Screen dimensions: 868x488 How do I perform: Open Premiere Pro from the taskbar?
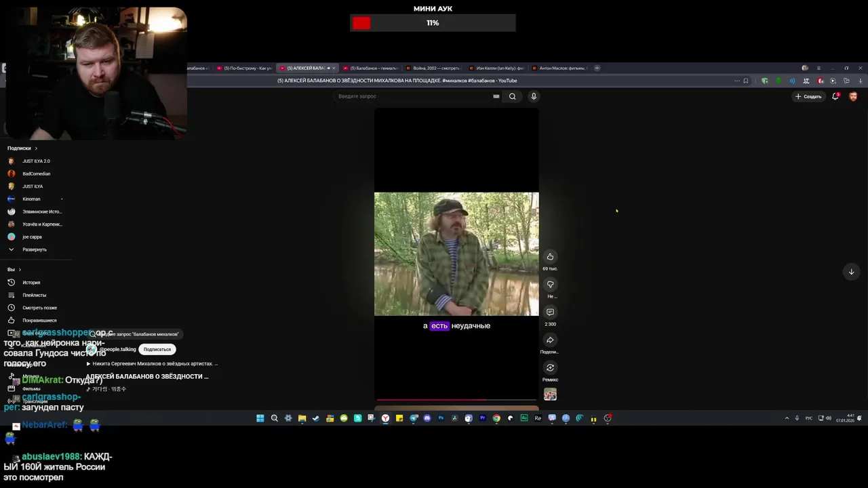483,418
